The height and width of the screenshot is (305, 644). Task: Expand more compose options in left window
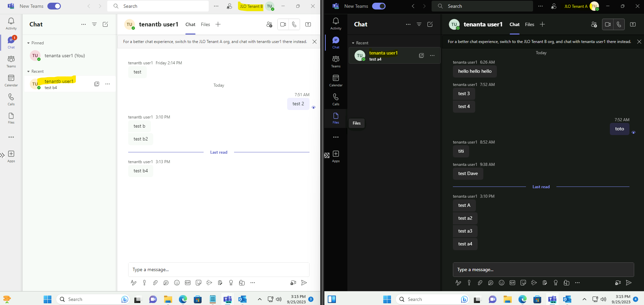(253, 283)
